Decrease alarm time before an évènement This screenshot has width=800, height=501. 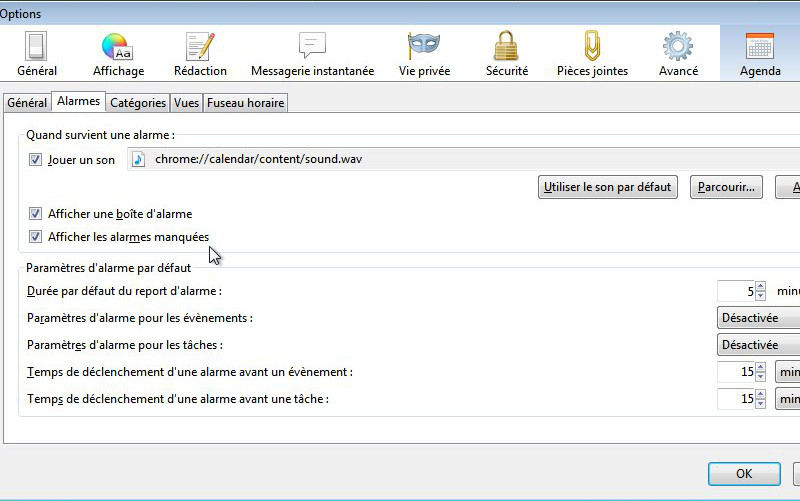coord(761,377)
